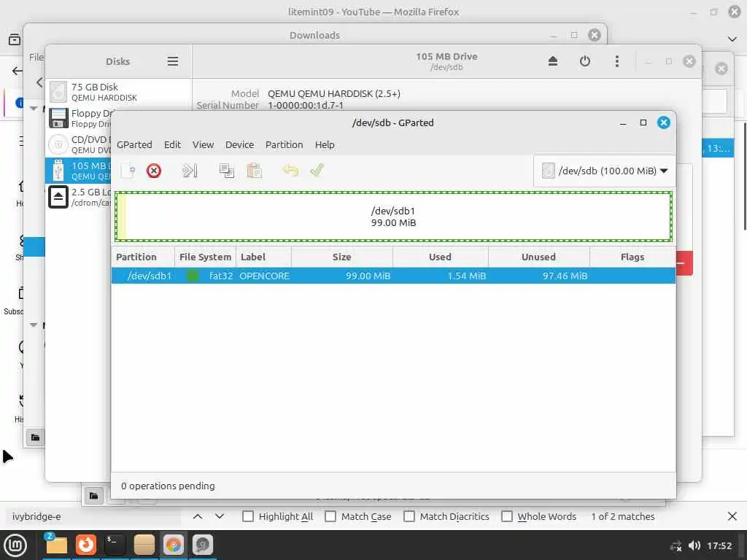Viewport: 747px width, 560px height.
Task: Click the volume icon in system tray
Action: (694, 545)
